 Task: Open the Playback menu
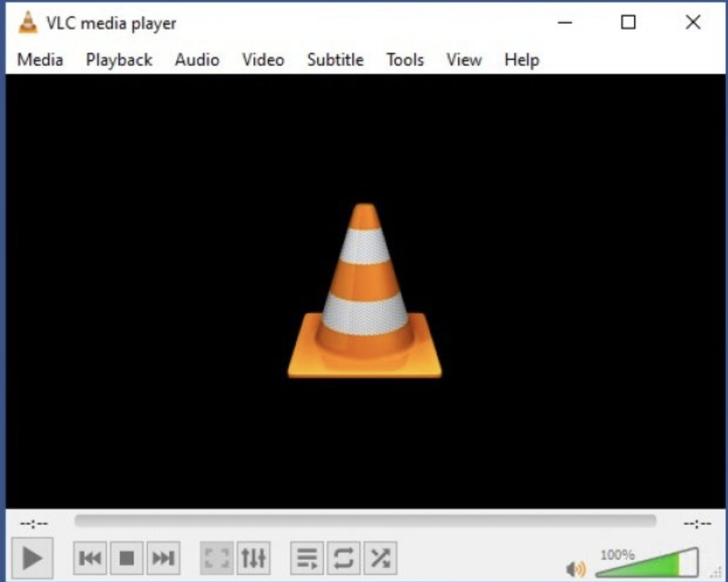pos(119,60)
